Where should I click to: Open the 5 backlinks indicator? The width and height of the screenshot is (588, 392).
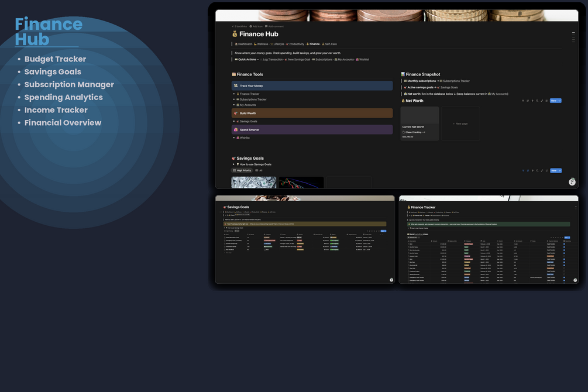pyautogui.click(x=239, y=27)
